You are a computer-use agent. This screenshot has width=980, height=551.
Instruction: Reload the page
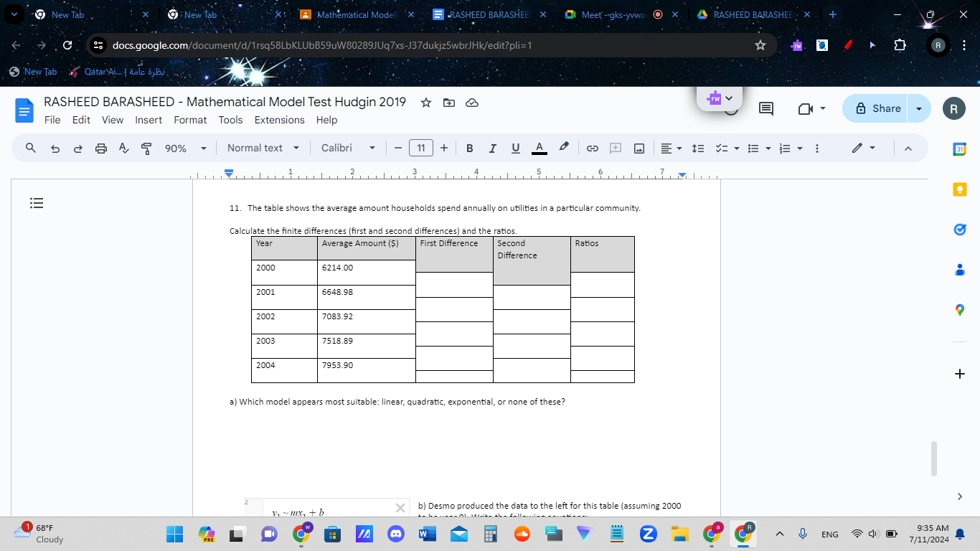[67, 45]
